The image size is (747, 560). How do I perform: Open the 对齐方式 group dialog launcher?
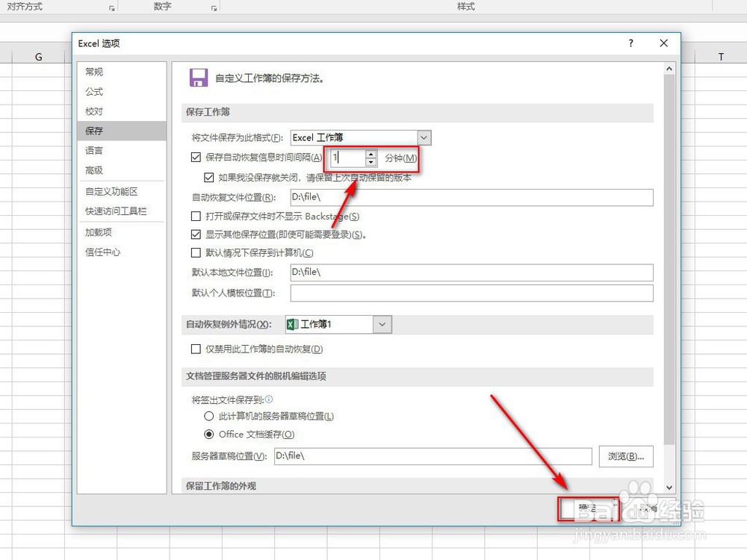coord(111,8)
